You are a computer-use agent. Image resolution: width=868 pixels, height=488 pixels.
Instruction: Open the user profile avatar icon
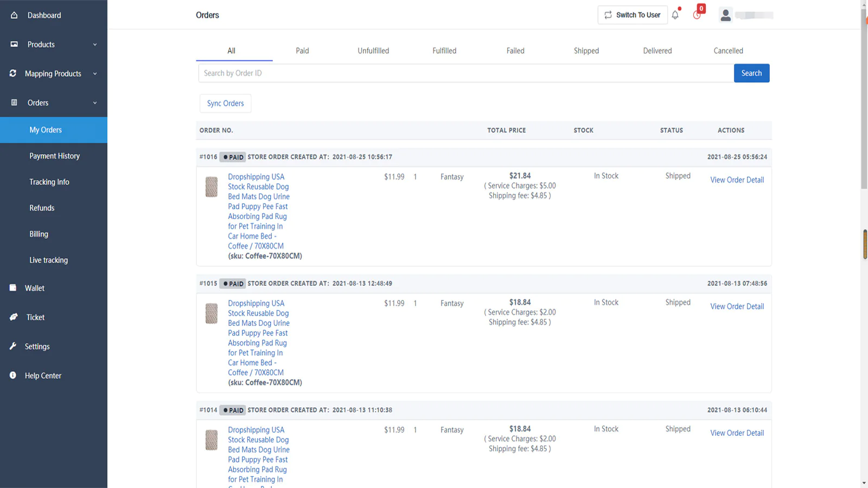pos(725,15)
